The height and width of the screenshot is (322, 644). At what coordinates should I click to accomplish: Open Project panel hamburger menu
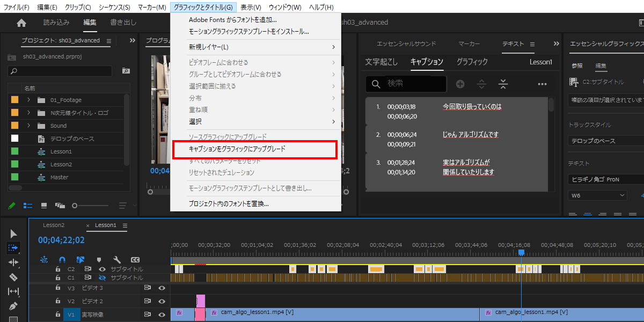[109, 40]
